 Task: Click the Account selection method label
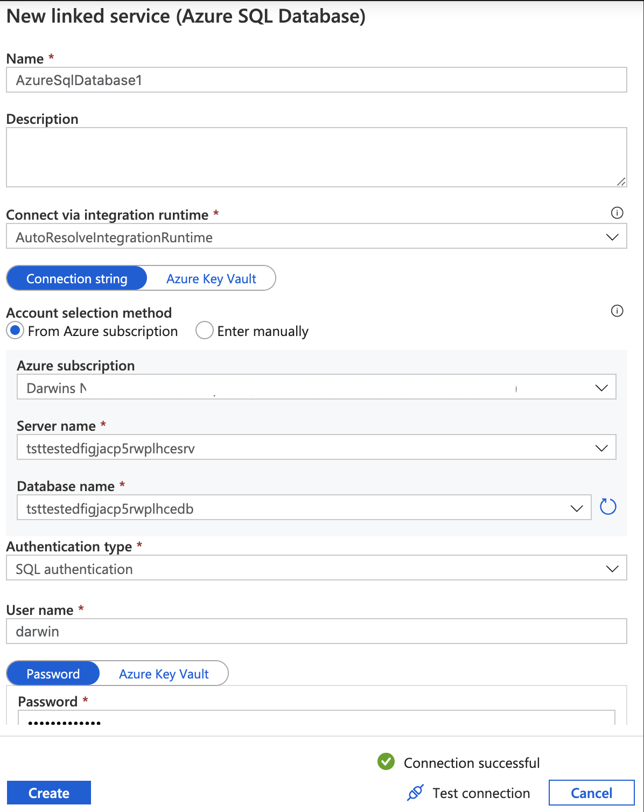89,313
